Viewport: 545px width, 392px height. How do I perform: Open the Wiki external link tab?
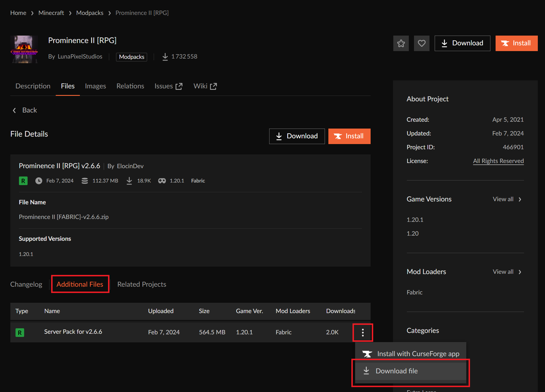click(x=205, y=86)
